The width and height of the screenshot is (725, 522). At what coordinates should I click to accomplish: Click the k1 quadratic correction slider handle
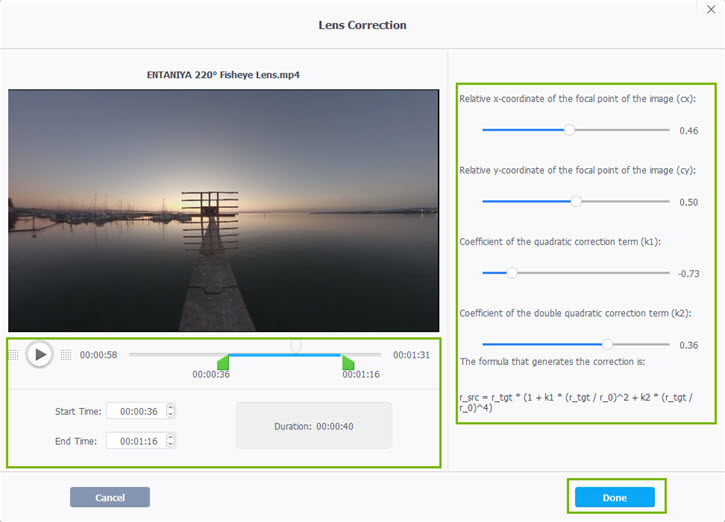pyautogui.click(x=512, y=273)
